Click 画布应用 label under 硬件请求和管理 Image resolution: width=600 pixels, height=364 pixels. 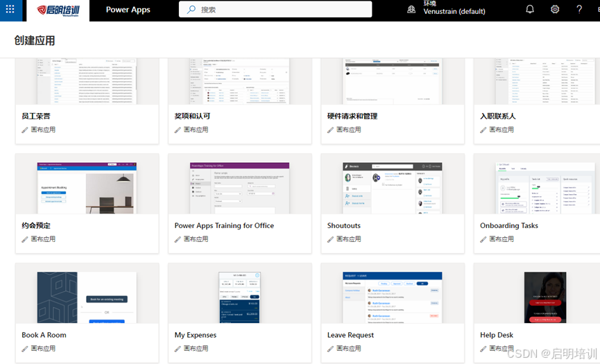349,130
